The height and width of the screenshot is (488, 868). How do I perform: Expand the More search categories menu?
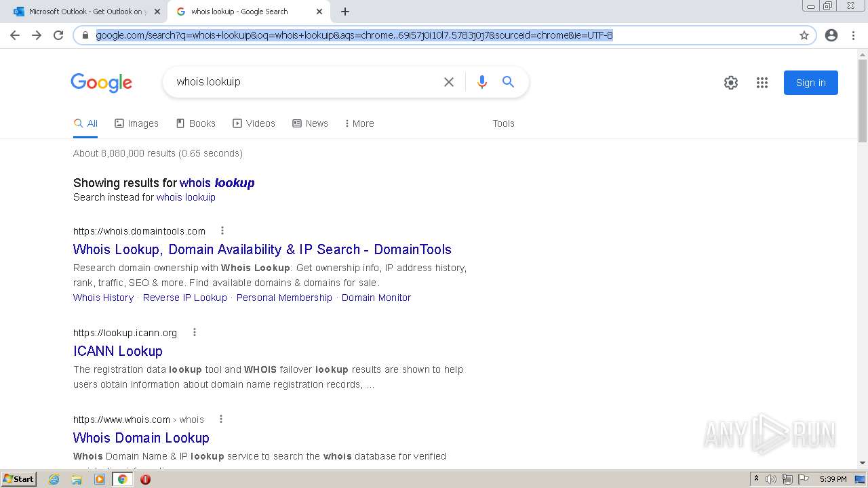[359, 123]
